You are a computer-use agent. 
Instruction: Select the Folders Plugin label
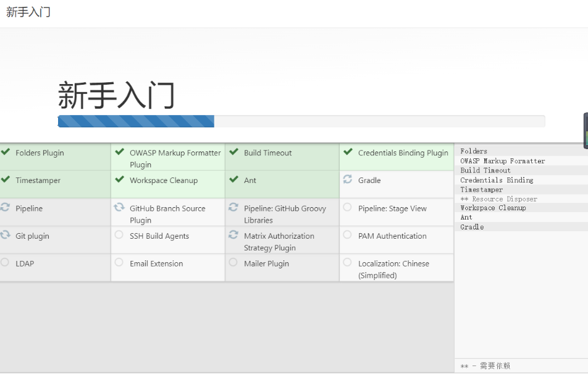40,153
